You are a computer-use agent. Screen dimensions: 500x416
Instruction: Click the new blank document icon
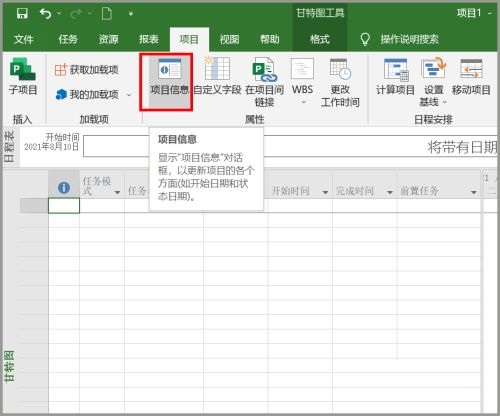tap(107, 14)
